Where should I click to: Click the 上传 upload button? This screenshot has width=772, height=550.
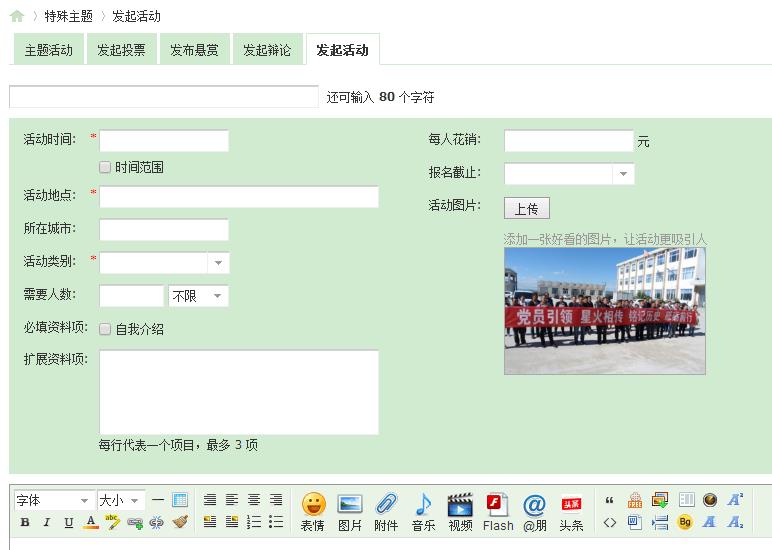[x=527, y=208]
